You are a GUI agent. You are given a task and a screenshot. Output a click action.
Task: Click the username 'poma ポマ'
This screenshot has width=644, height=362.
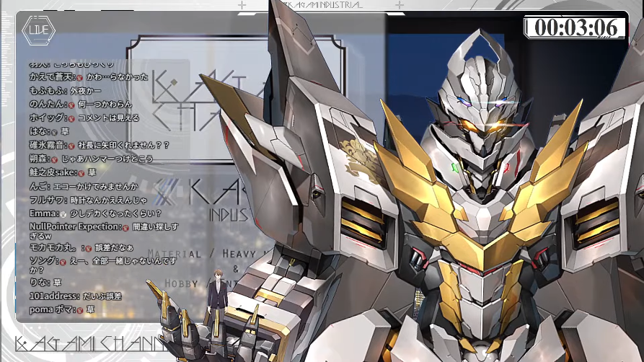coord(52,310)
